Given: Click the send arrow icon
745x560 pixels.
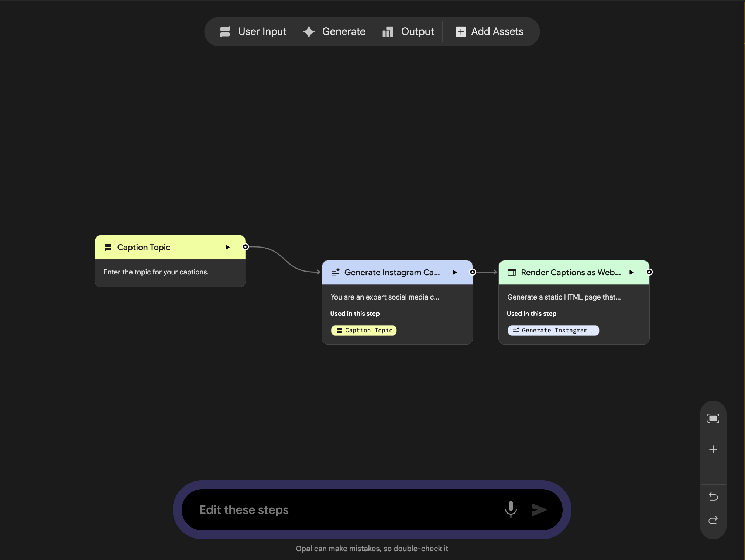Looking at the screenshot, I should pyautogui.click(x=539, y=509).
